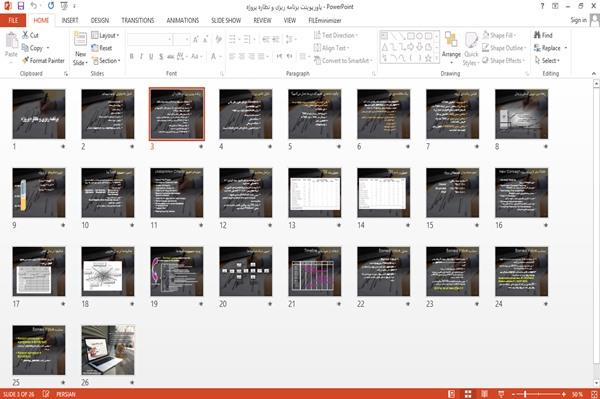Click PERSIAN language indicator in status bar
600x399 pixels.
66,394
